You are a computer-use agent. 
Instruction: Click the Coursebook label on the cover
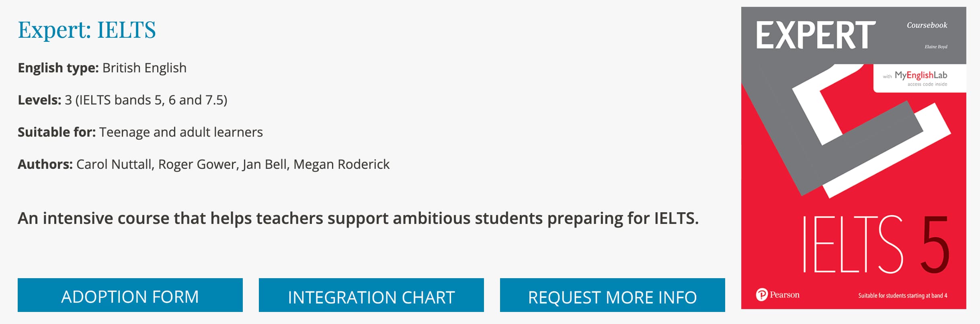(927, 25)
